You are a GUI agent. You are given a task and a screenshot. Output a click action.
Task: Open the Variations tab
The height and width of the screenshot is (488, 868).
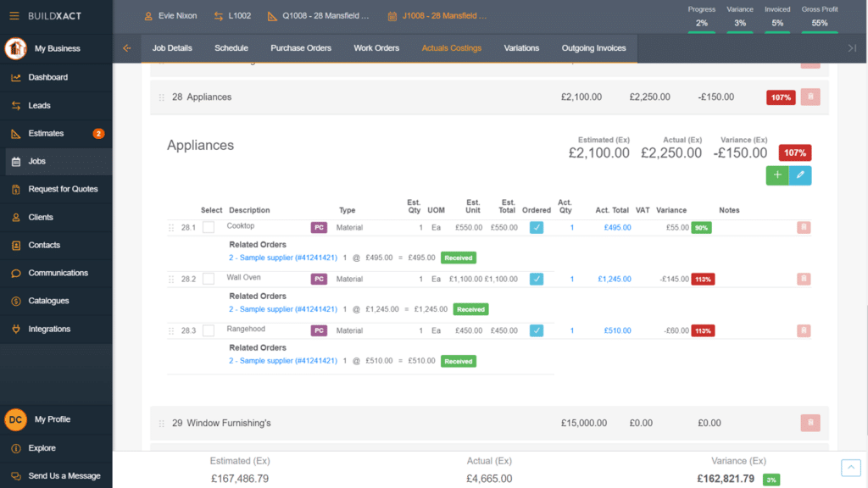[521, 48]
